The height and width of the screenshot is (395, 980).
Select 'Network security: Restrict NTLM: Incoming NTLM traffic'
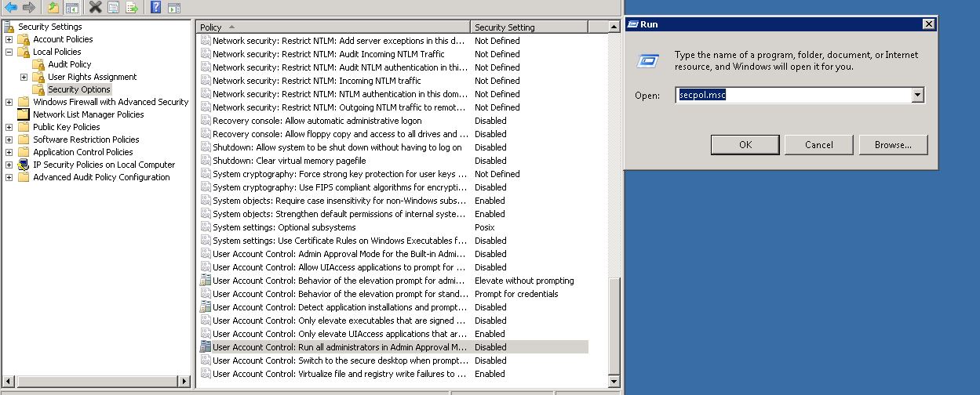click(317, 81)
